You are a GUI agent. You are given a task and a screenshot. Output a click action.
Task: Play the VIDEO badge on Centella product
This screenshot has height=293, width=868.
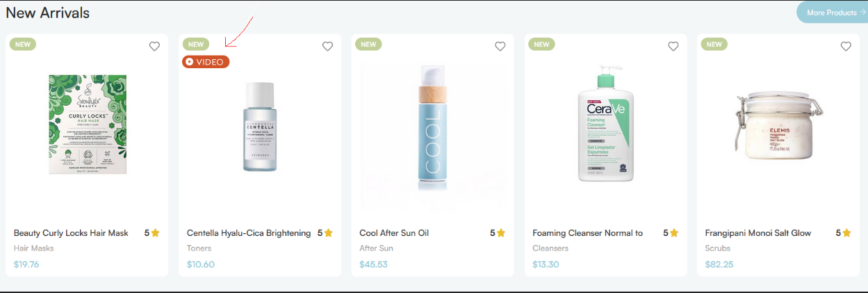click(x=206, y=62)
